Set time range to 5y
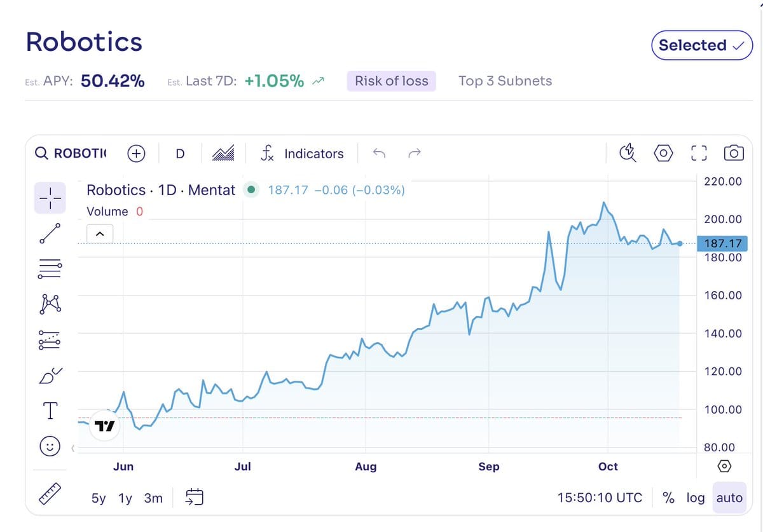Image resolution: width=763 pixels, height=532 pixels. pyautogui.click(x=99, y=498)
